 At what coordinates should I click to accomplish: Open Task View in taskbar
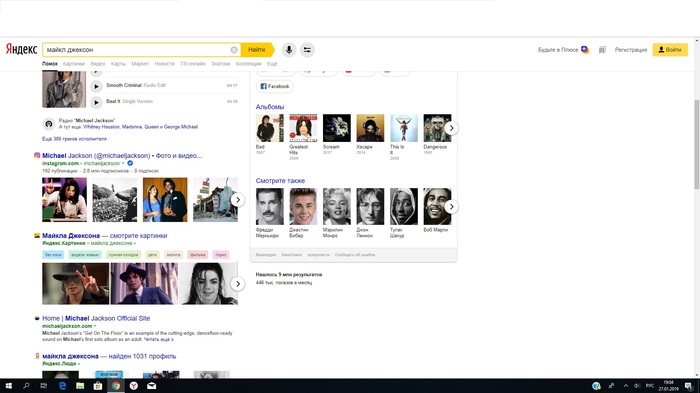pos(43,386)
